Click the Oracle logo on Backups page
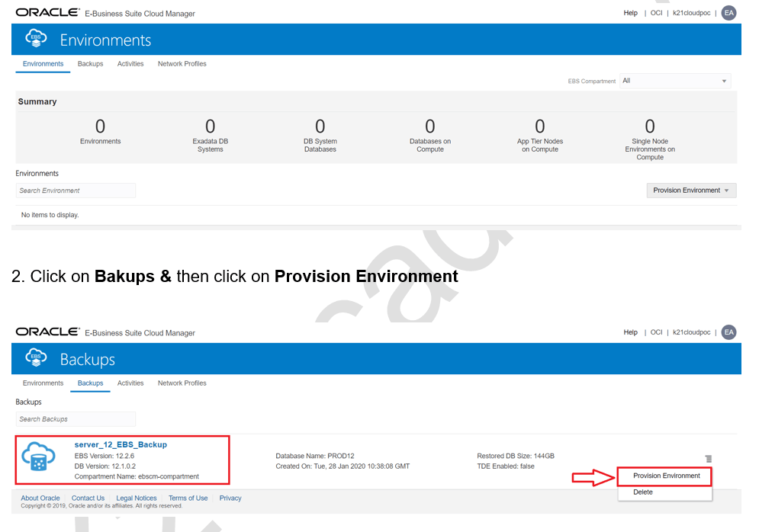The width and height of the screenshot is (759, 532). (47, 331)
